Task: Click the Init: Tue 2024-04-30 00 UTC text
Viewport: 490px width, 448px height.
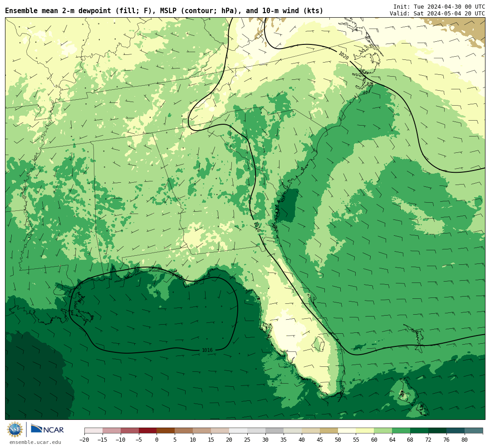Action: (x=439, y=6)
